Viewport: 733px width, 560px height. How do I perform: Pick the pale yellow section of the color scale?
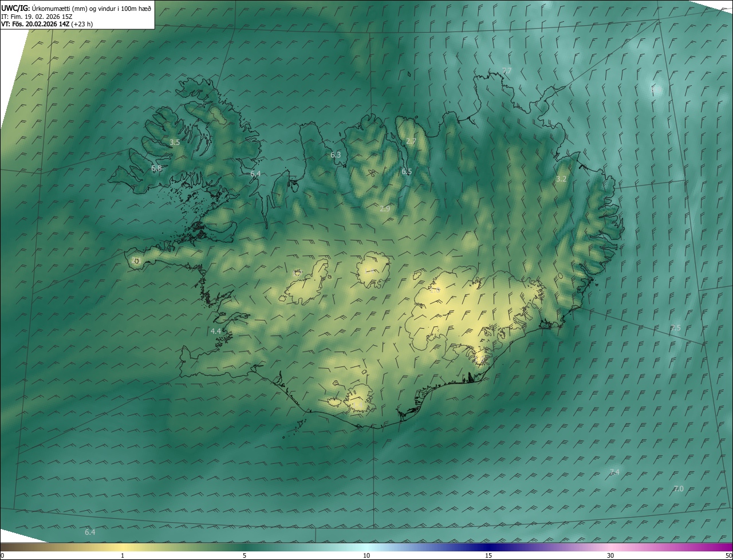point(123,547)
